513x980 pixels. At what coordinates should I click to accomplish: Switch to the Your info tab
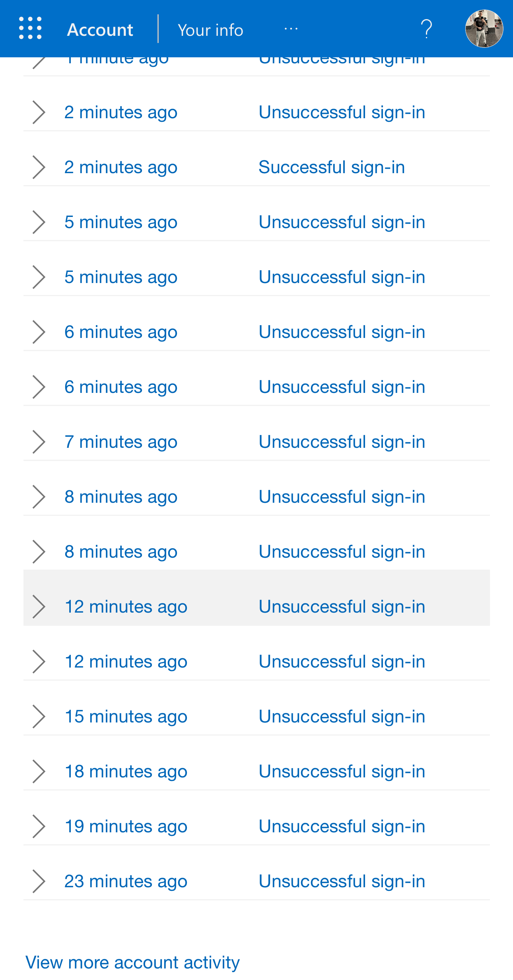[210, 30]
